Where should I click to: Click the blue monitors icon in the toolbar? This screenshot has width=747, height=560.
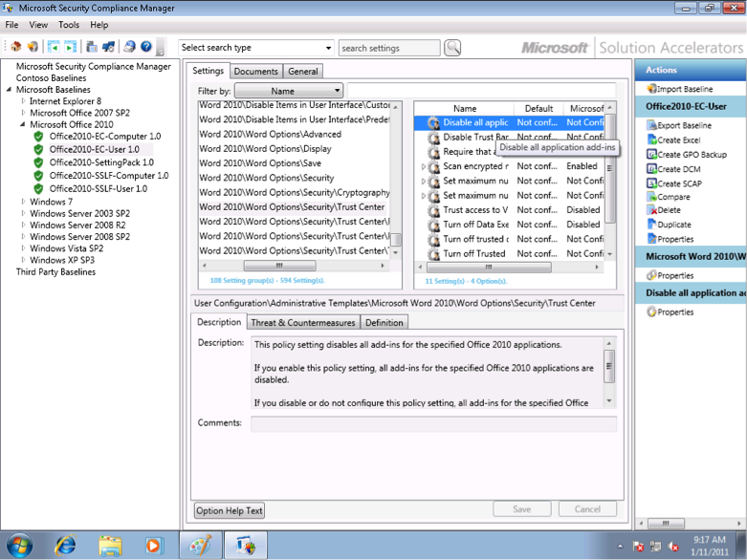coord(109,47)
